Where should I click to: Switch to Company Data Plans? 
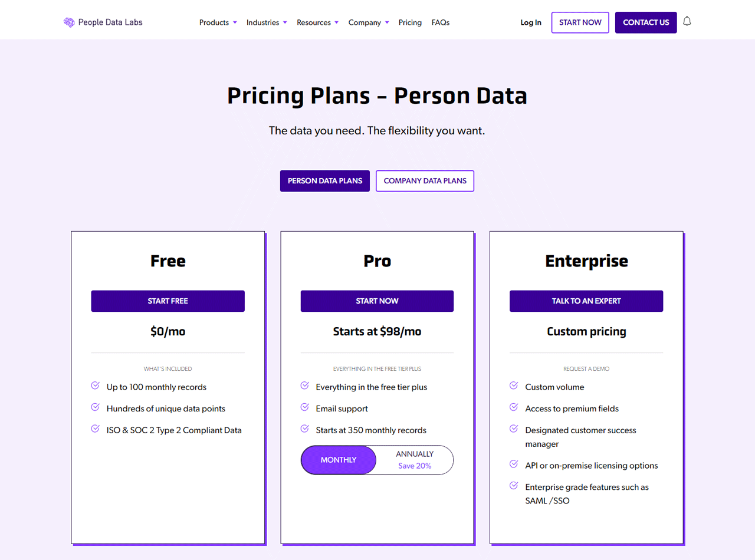425,181
